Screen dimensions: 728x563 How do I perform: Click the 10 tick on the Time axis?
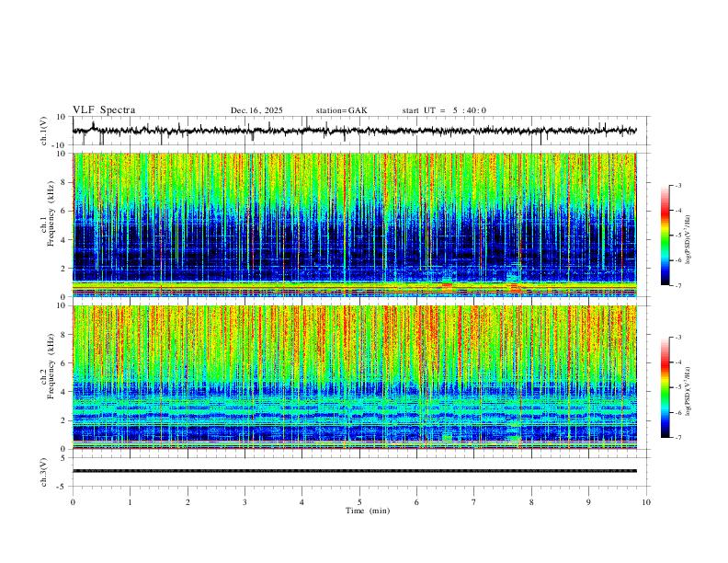click(646, 502)
